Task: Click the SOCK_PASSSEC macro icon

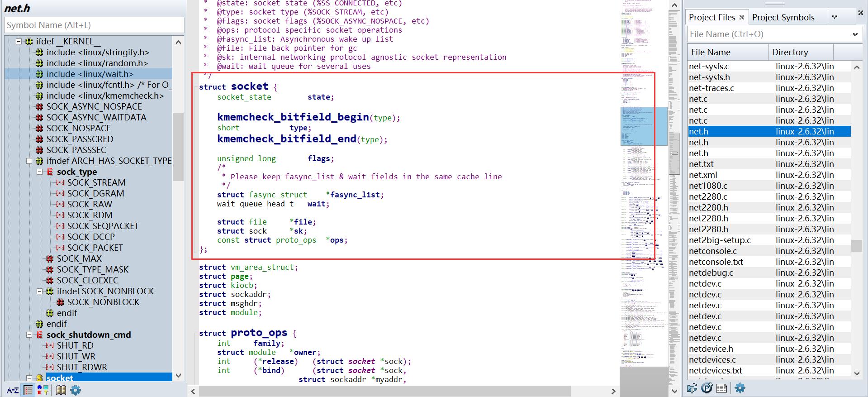Action: pyautogui.click(x=39, y=150)
